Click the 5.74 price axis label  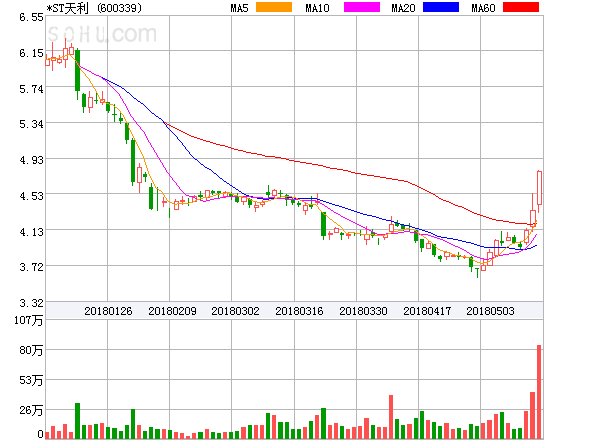click(31, 89)
